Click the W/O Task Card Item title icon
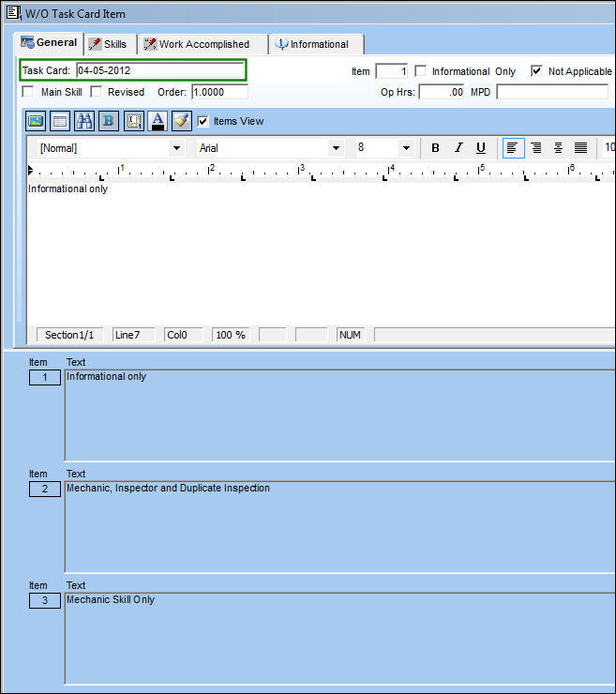616x694 pixels. point(13,12)
